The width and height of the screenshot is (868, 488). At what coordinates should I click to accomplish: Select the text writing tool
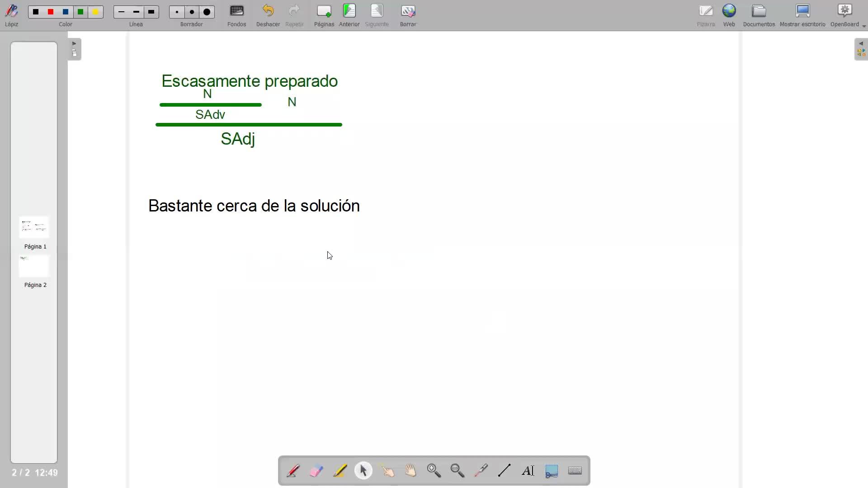(528, 471)
